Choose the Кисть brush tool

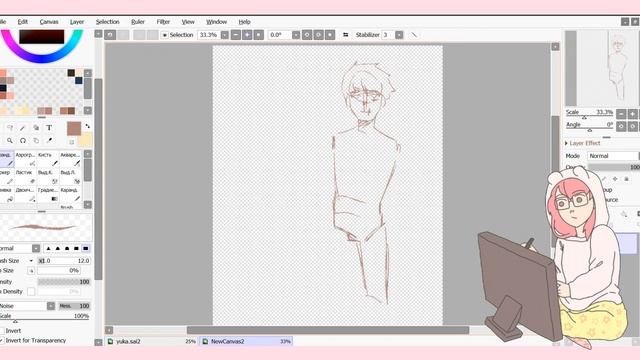click(x=48, y=159)
